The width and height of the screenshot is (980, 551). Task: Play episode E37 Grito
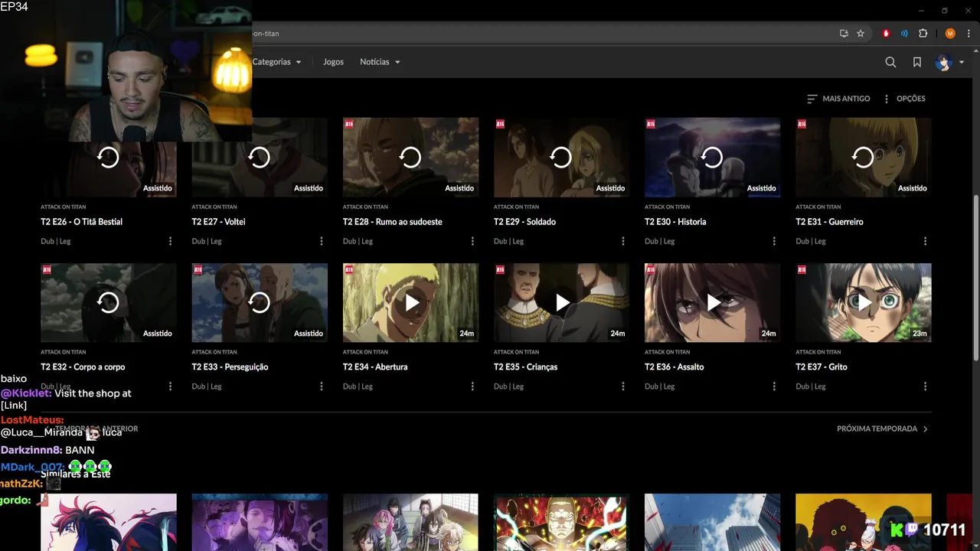click(x=863, y=303)
